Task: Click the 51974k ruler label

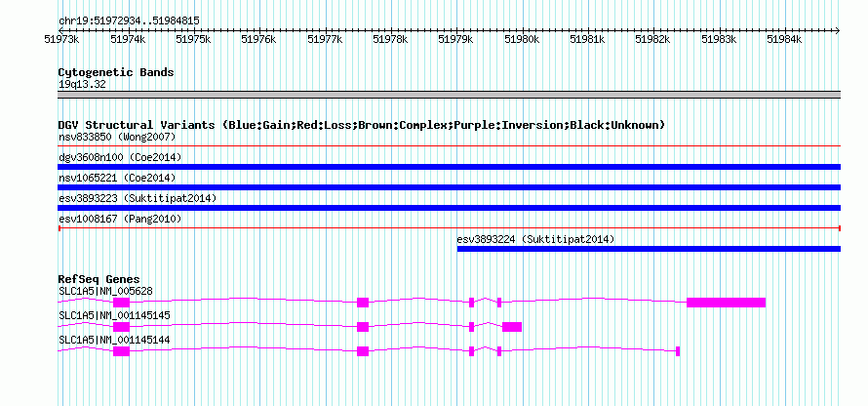Action: [x=128, y=39]
